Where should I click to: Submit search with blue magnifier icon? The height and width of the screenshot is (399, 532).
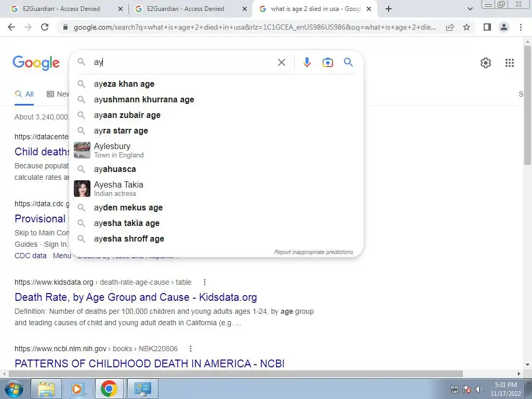pos(348,62)
